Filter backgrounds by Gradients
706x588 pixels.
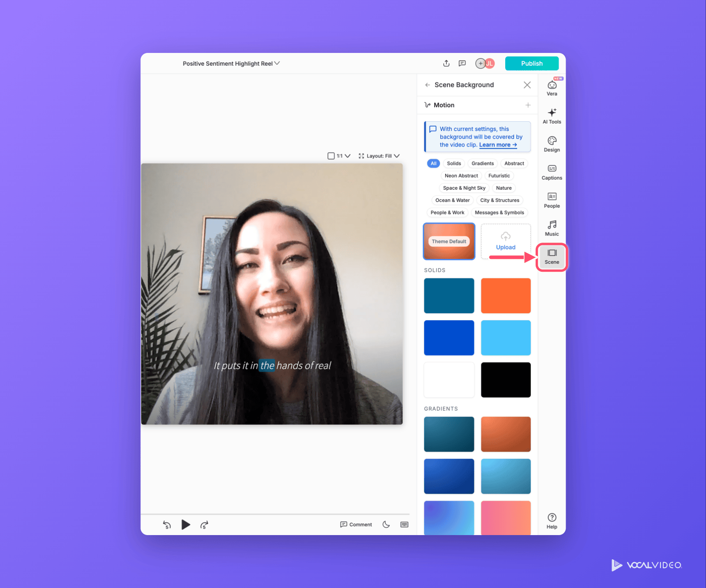click(482, 163)
